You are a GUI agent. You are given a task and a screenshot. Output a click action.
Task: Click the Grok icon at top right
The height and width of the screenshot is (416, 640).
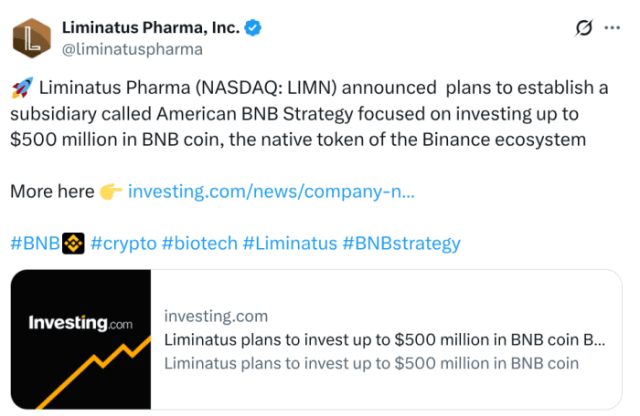[584, 28]
